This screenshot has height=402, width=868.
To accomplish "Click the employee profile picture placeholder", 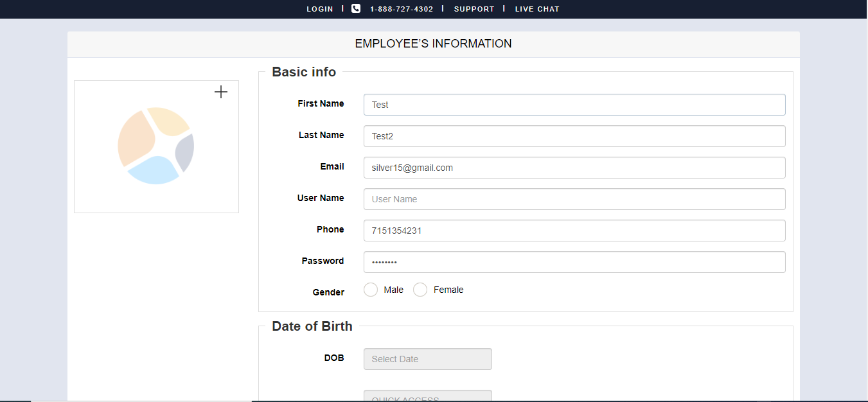I will coord(156,146).
